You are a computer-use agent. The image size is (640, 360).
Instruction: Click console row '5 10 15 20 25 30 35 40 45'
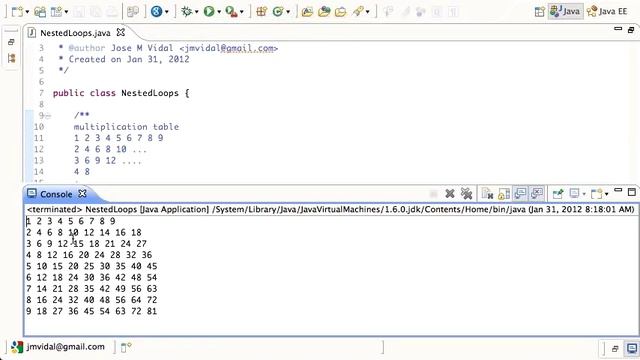point(91,266)
